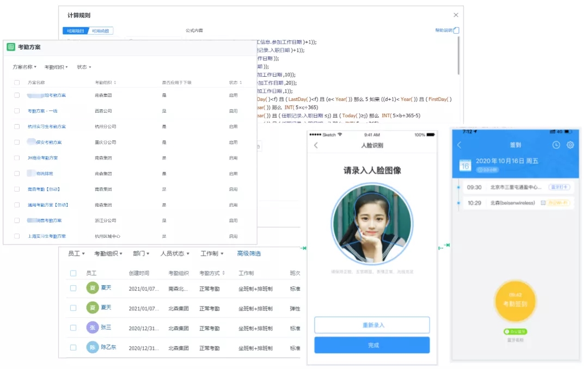Open the 杭州实习生考勤方案 link
The image size is (588, 369).
46,127
